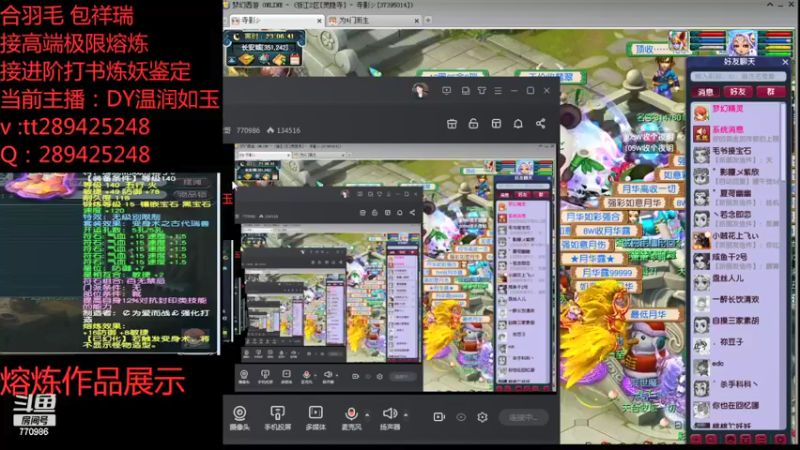
Task: Mute the speaker (扬声器)
Action: pyautogui.click(x=390, y=418)
